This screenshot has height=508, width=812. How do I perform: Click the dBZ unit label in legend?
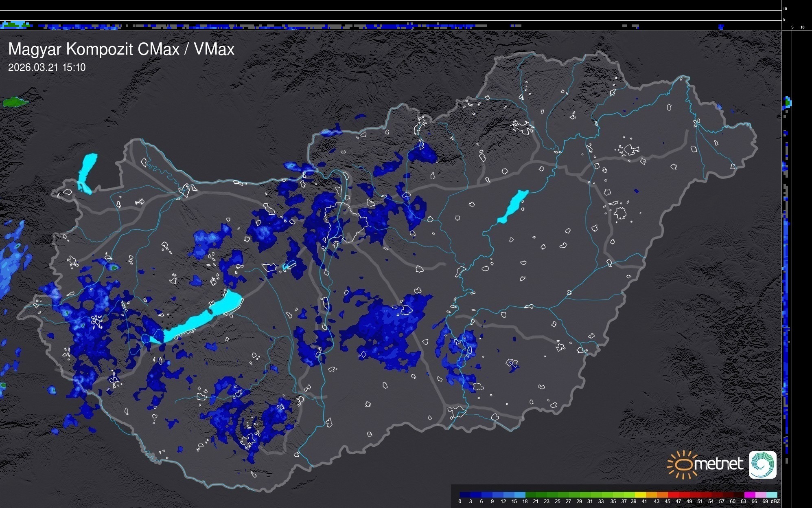point(775,501)
